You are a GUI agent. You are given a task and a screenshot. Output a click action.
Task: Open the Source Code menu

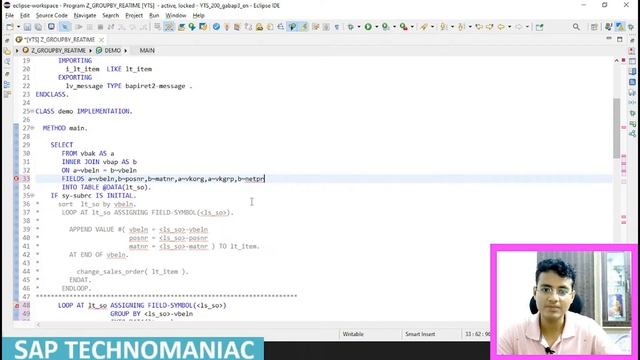click(x=51, y=16)
